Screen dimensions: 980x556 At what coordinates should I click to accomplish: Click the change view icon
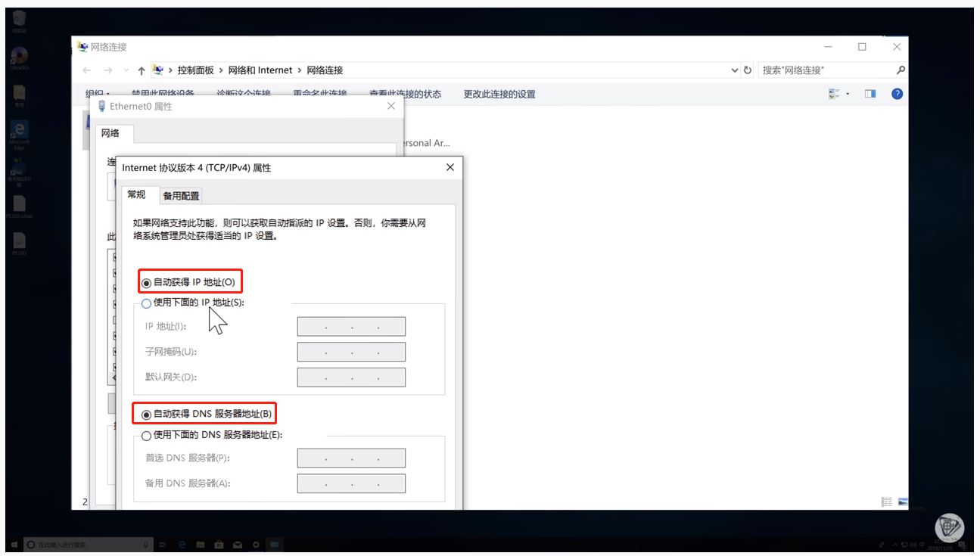[835, 94]
